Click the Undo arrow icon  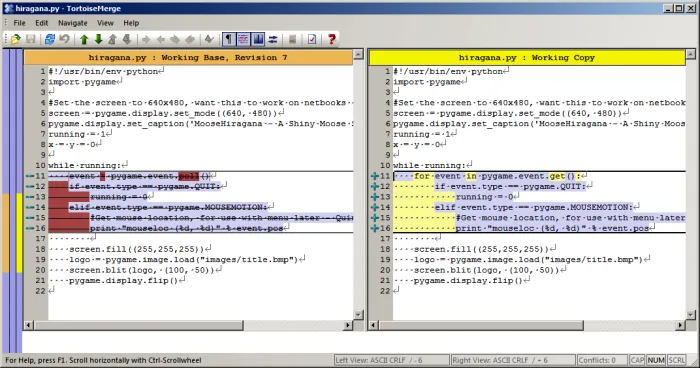pos(64,39)
